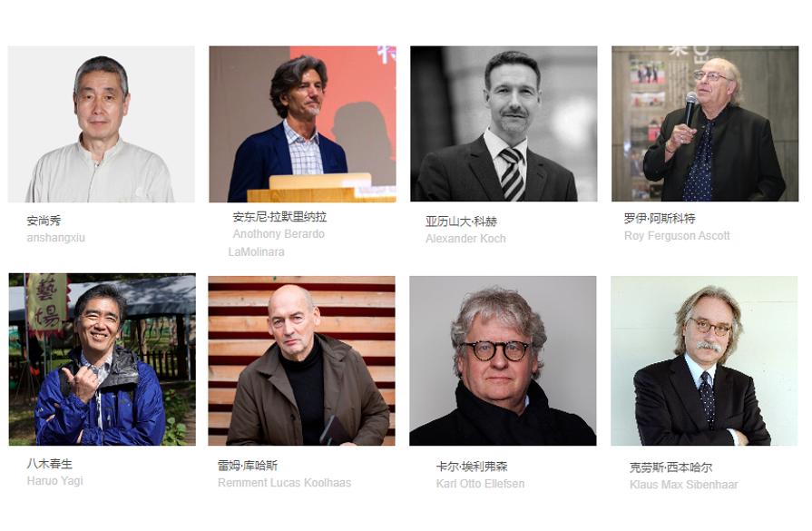Image resolution: width=812 pixels, height=531 pixels.
Task: Open the Remment Lucas Koolhaas photo
Action: (301, 360)
